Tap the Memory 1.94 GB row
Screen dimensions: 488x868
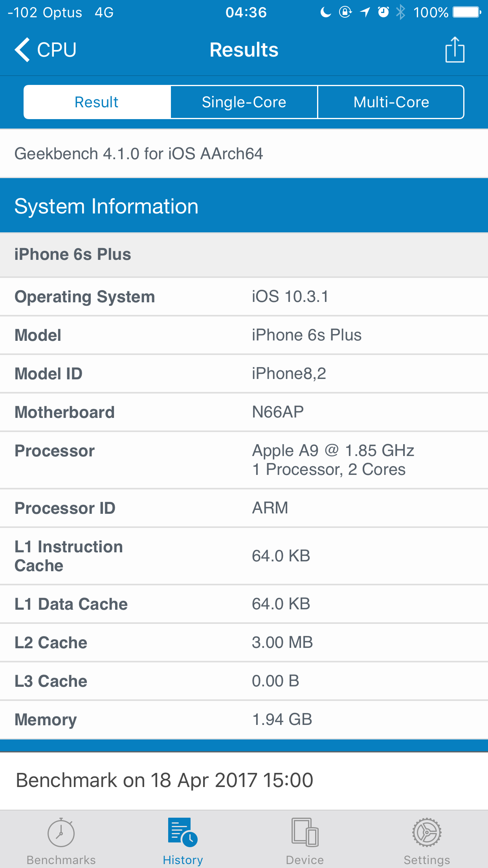(244, 719)
